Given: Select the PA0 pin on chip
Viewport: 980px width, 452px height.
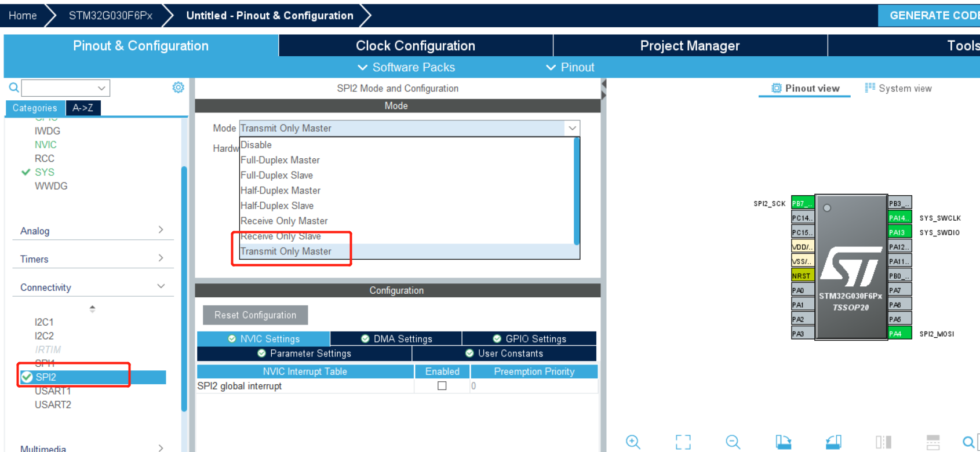Looking at the screenshot, I should [803, 290].
